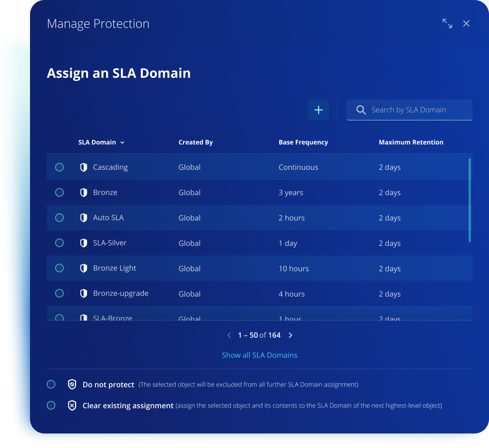Viewport: 489px width, 448px height.
Task: Click the shield icon beside Auto SLA
Action: [84, 218]
